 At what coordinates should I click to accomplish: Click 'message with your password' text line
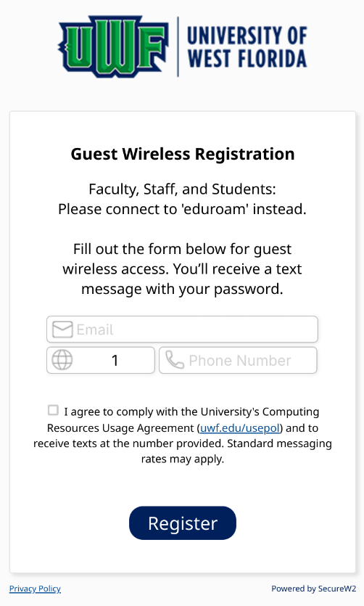[182, 289]
